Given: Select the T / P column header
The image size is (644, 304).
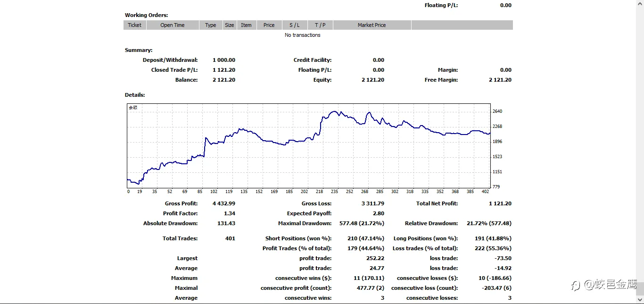Looking at the screenshot, I should (x=320, y=25).
